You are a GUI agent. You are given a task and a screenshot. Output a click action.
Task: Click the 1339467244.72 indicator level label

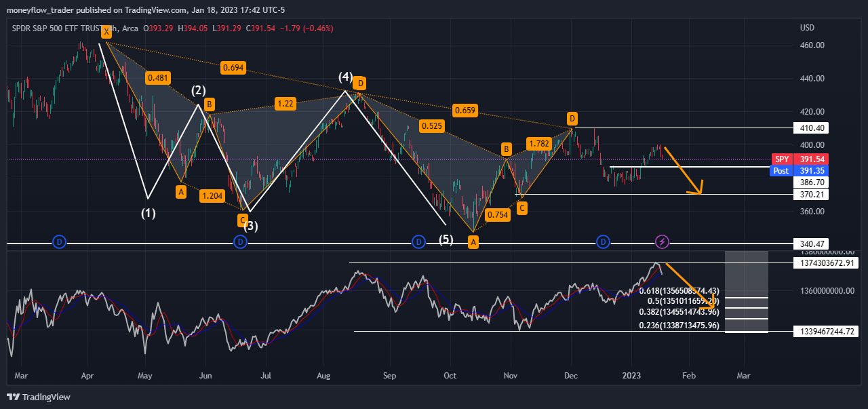pyautogui.click(x=826, y=331)
